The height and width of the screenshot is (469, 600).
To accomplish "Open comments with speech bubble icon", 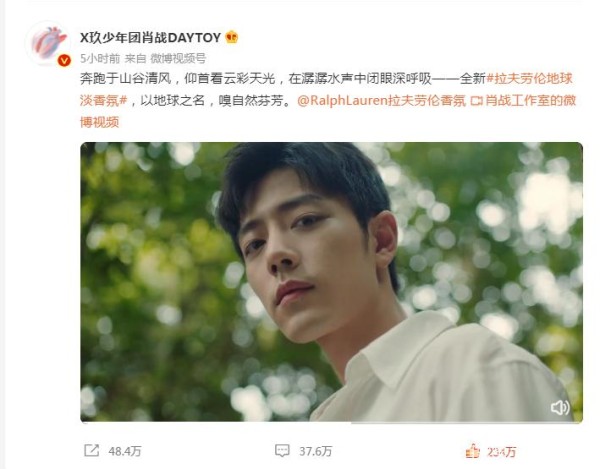I will click(x=282, y=451).
